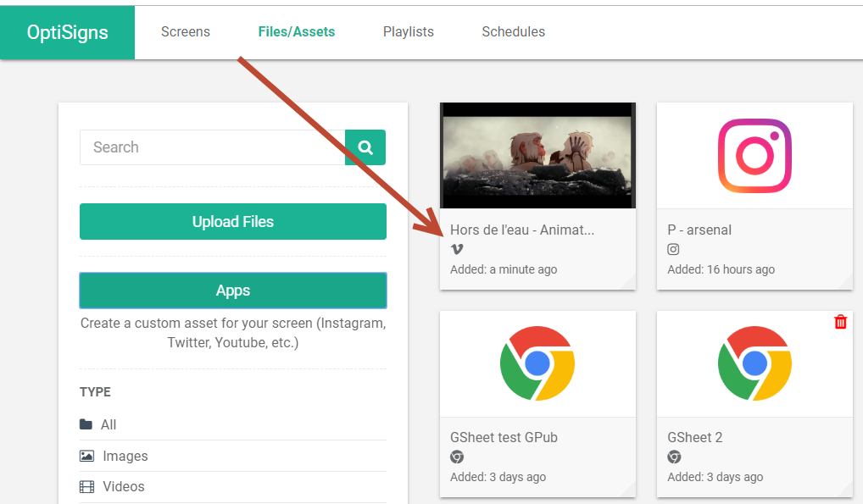Go to the OptiSigns home logo
The height and width of the screenshot is (504, 863).
tap(67, 32)
